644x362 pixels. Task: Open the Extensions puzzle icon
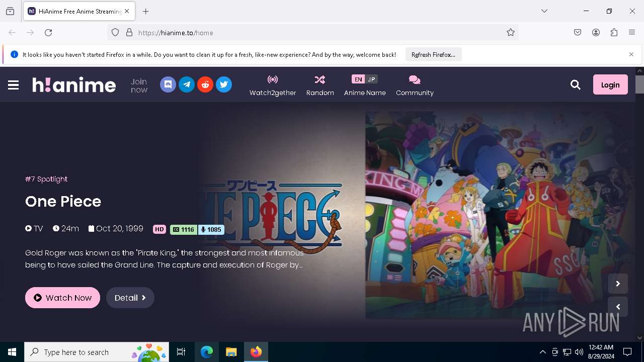[x=614, y=33]
